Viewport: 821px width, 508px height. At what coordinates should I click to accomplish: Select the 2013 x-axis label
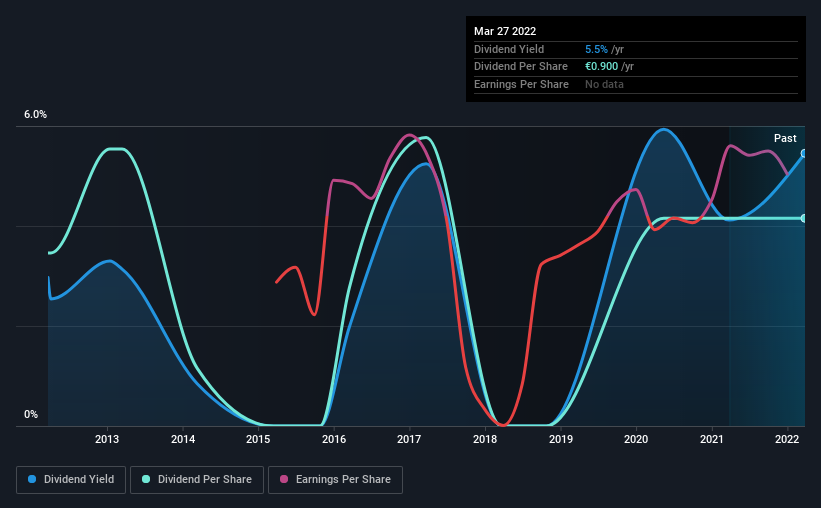107,439
